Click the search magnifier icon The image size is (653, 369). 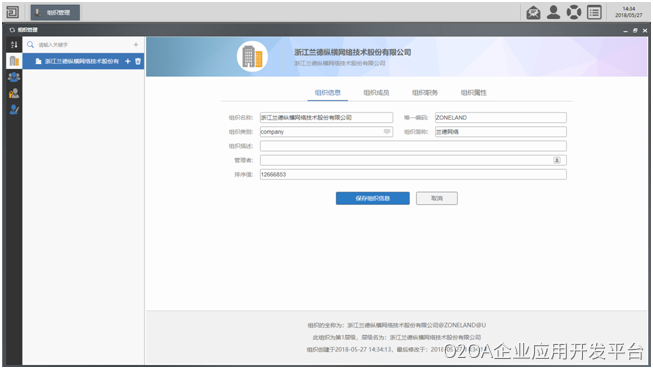[x=30, y=44]
